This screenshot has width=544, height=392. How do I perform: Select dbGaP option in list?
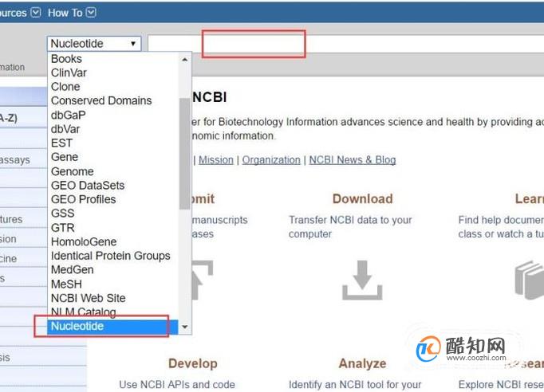pyautogui.click(x=112, y=115)
